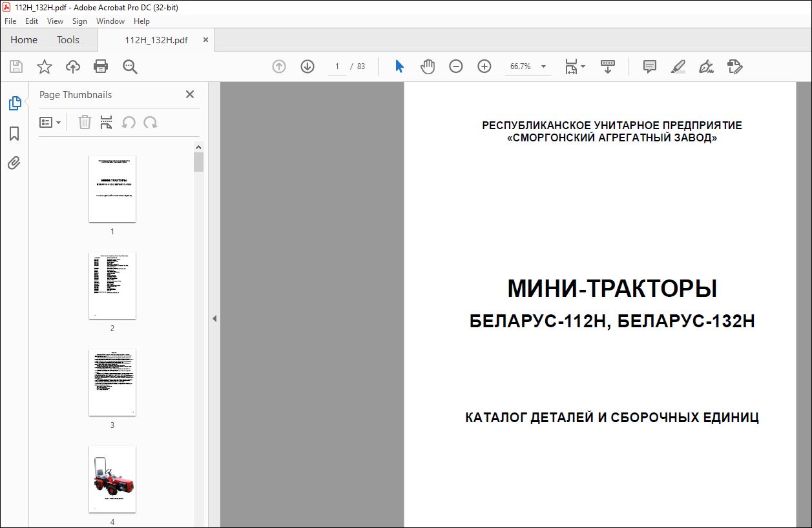812x528 pixels.
Task: Zoom out with the minus button
Action: pyautogui.click(x=456, y=66)
